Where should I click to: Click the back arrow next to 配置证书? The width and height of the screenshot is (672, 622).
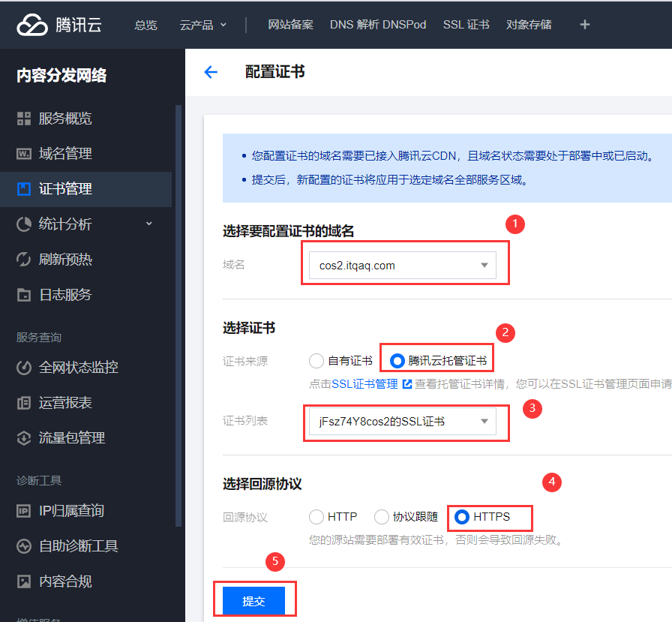tap(211, 72)
